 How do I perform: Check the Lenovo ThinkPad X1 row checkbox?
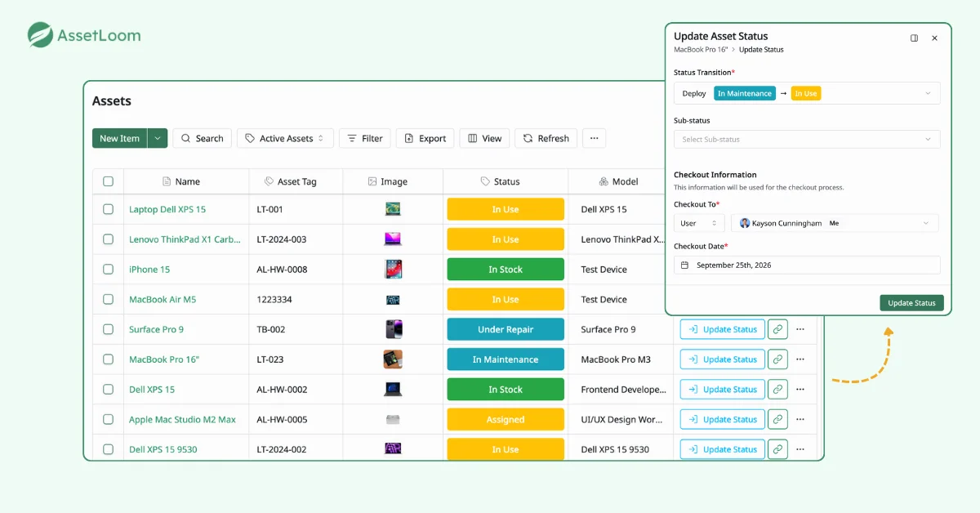coord(108,239)
